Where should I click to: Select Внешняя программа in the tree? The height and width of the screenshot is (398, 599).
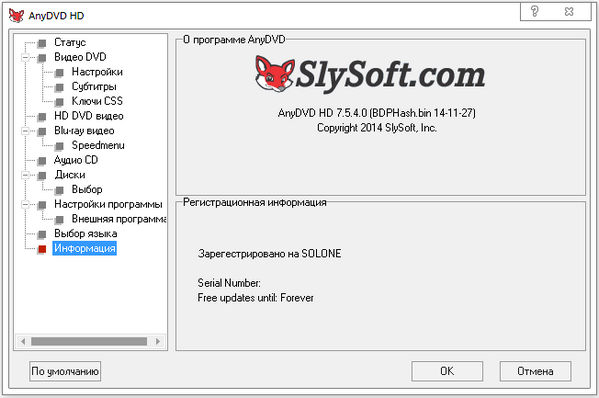pos(119,219)
